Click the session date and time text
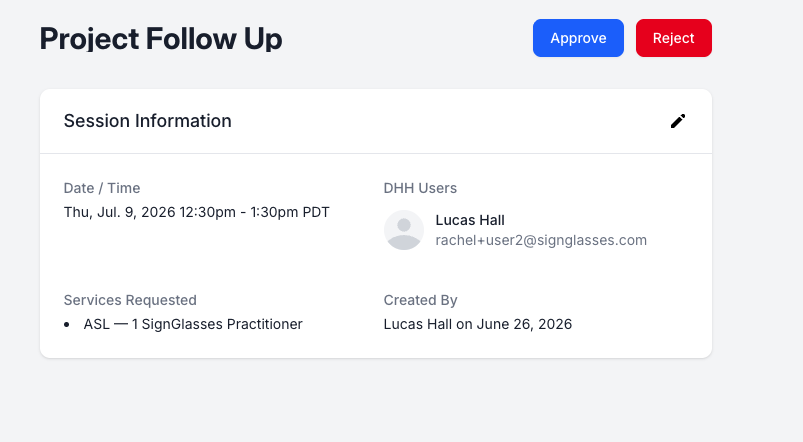The height and width of the screenshot is (442, 803). point(197,212)
